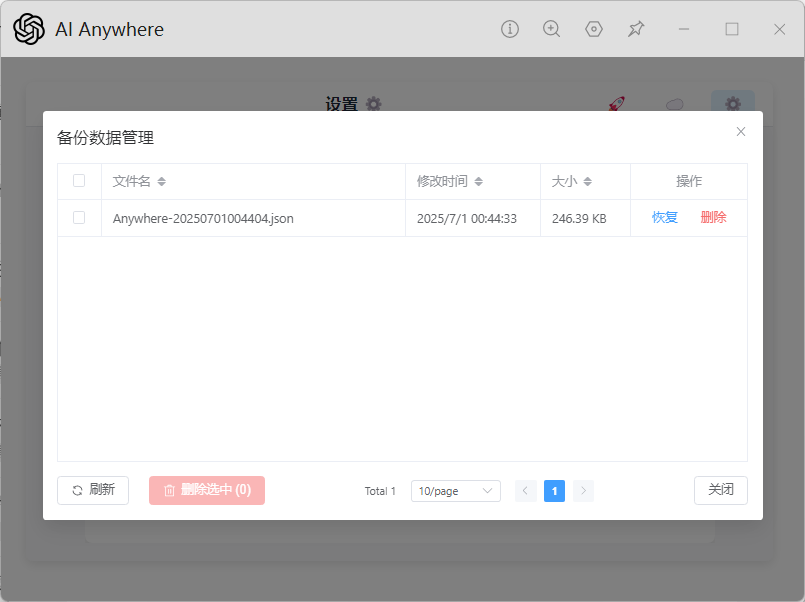Click the 关闭 button

pyautogui.click(x=721, y=491)
